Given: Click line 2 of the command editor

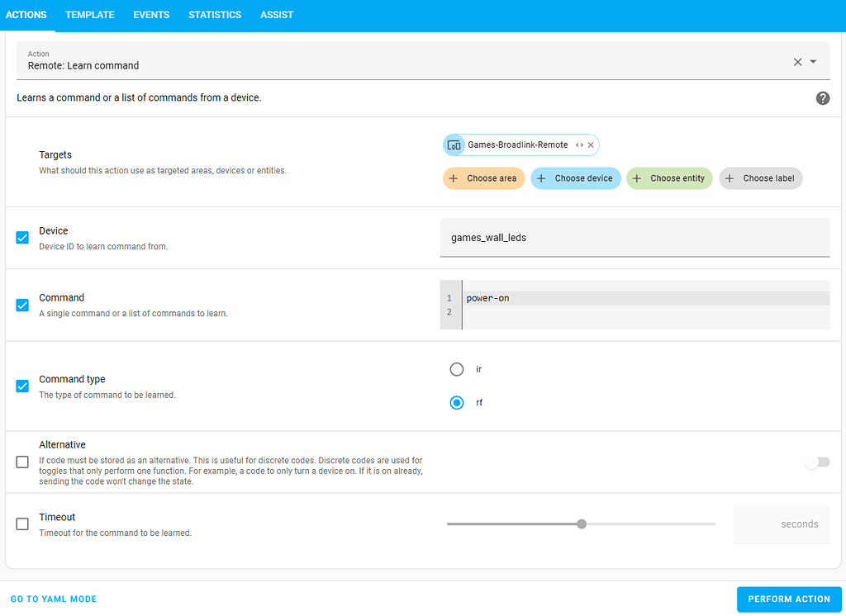Looking at the screenshot, I should [645, 312].
